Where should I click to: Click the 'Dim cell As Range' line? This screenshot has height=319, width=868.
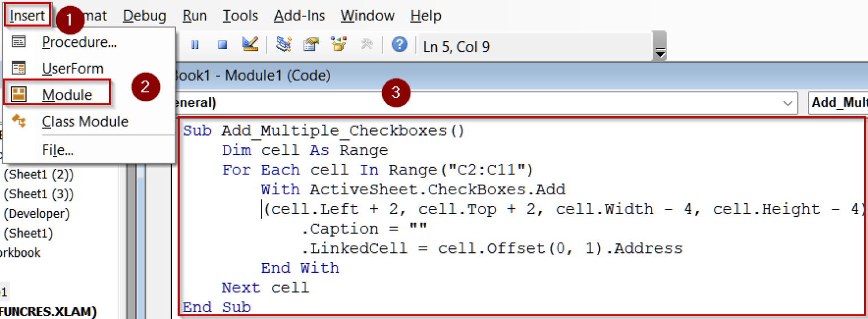[305, 151]
